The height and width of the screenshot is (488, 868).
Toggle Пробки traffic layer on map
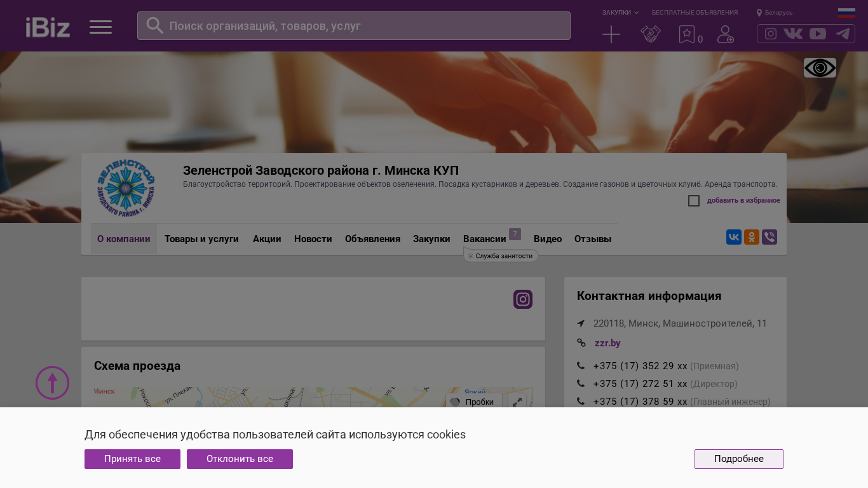click(x=473, y=402)
